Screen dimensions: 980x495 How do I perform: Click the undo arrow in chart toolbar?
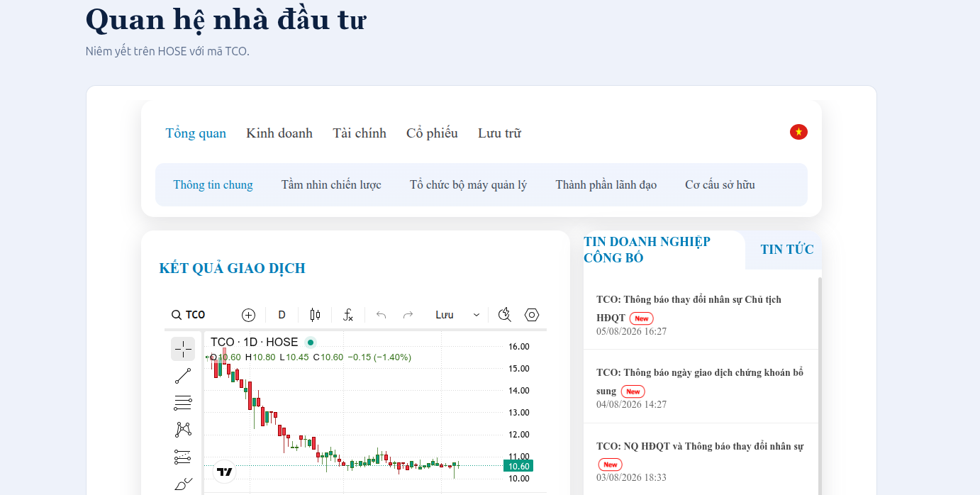coord(381,315)
